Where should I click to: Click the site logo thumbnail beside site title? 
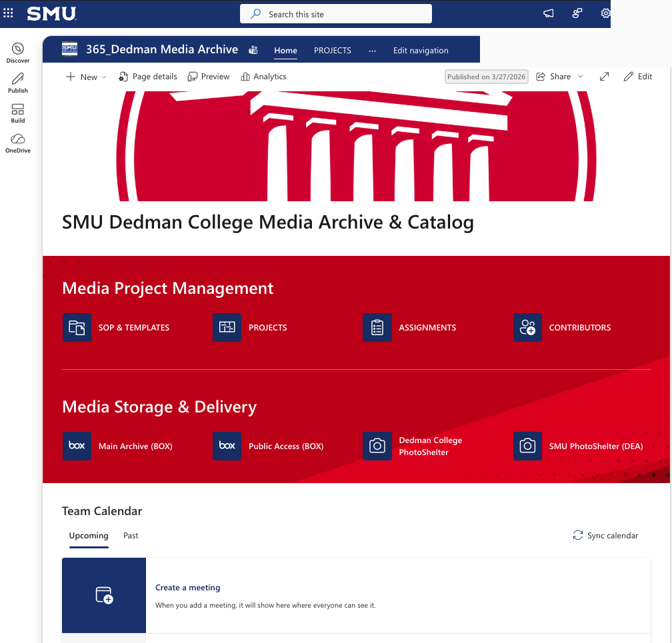point(69,50)
